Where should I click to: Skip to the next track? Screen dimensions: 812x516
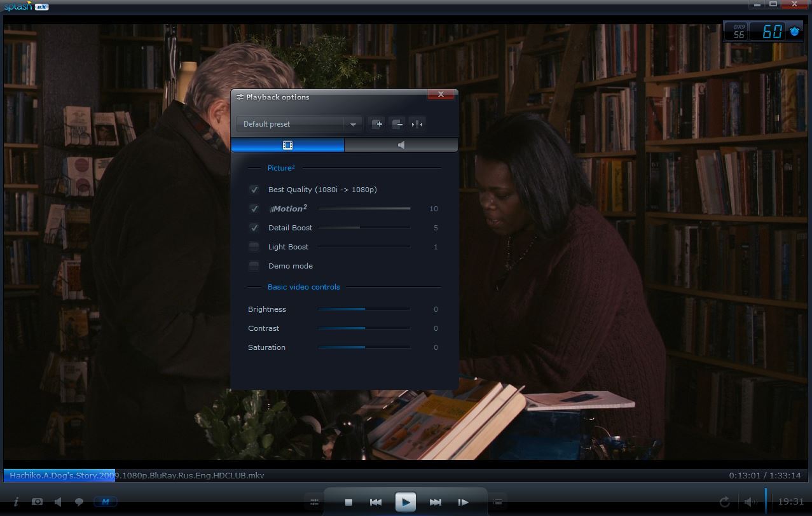point(436,502)
